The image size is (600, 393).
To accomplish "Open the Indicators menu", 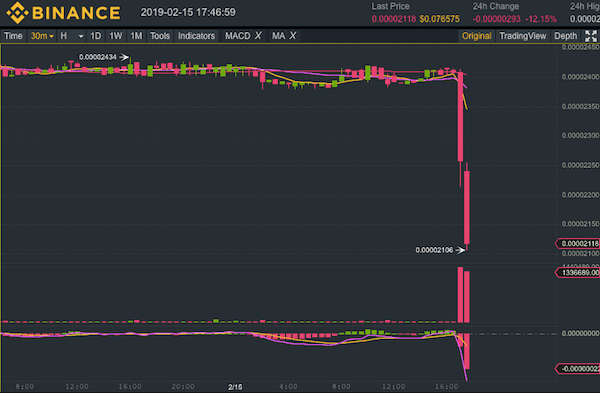I will point(196,36).
